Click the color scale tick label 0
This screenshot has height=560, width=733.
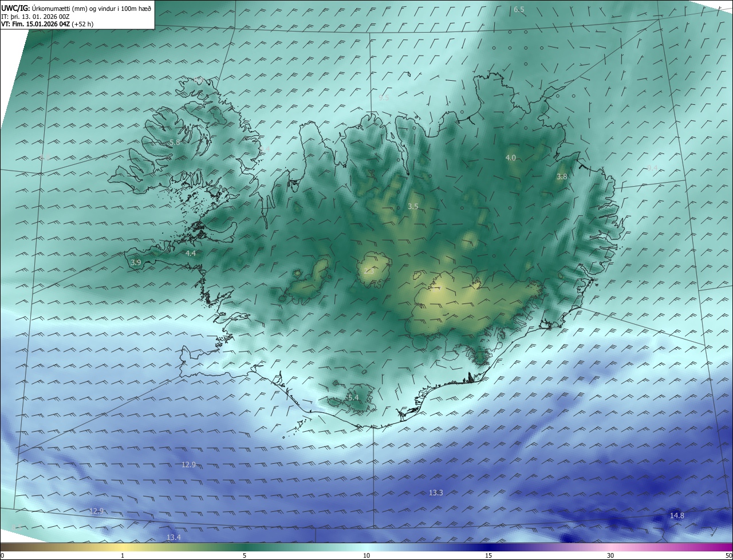coord(2,555)
